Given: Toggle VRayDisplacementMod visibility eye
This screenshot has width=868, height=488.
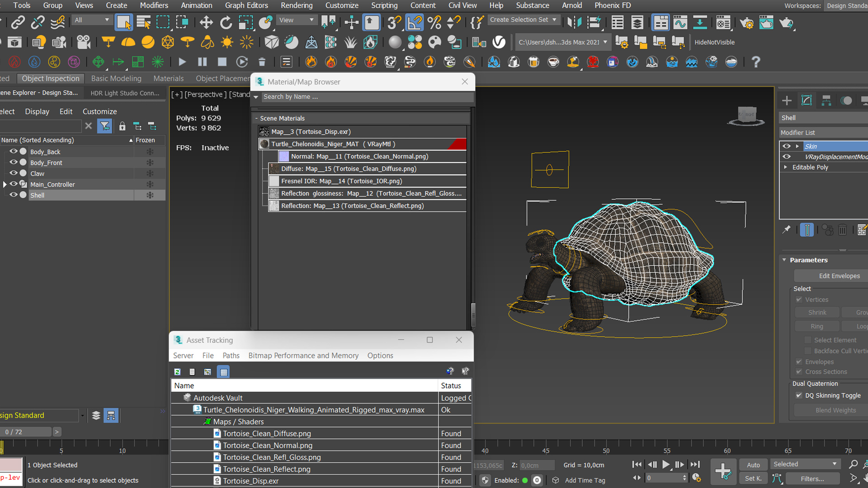Looking at the screenshot, I should (x=787, y=156).
